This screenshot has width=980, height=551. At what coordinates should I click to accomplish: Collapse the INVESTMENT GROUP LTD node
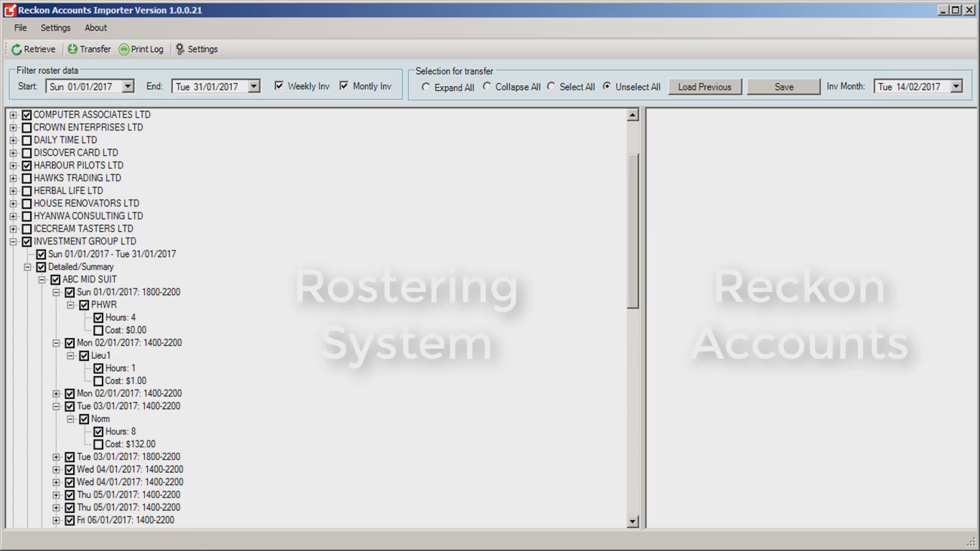pos(13,242)
